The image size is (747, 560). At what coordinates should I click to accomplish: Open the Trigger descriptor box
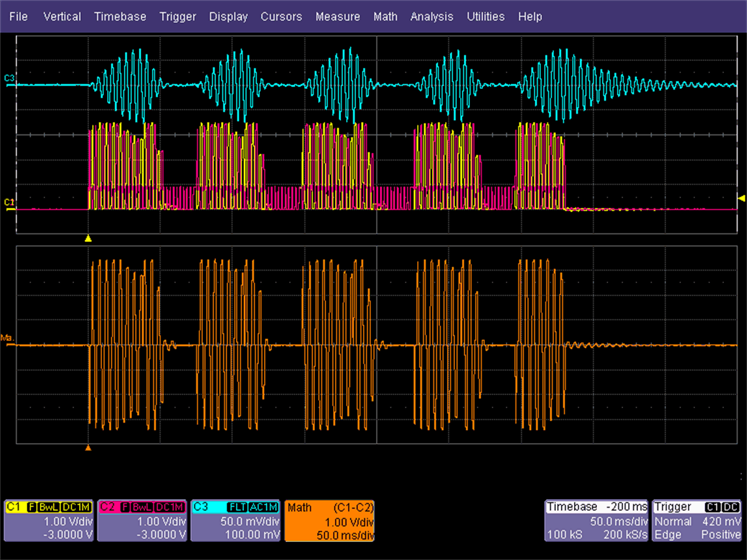click(x=697, y=521)
